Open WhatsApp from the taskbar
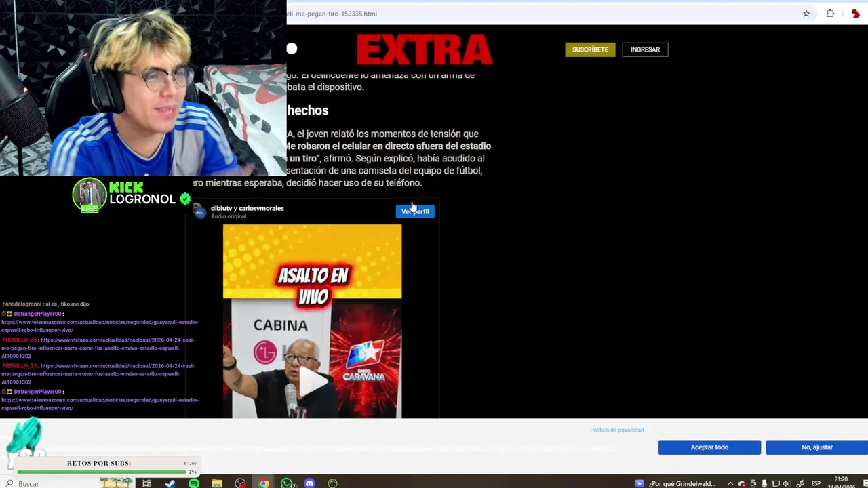 tap(287, 483)
